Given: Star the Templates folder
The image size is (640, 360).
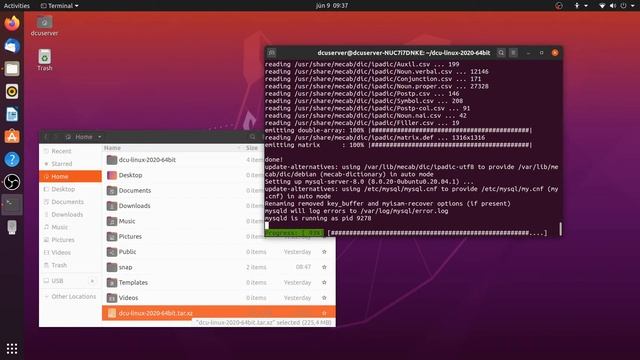Looking at the screenshot, I should point(324,282).
